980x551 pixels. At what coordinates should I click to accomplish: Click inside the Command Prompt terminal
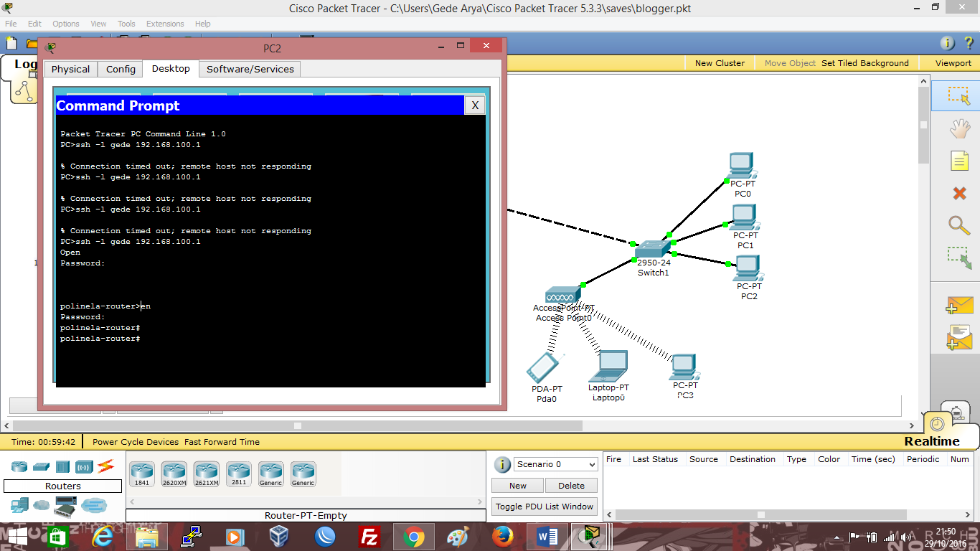point(270,251)
